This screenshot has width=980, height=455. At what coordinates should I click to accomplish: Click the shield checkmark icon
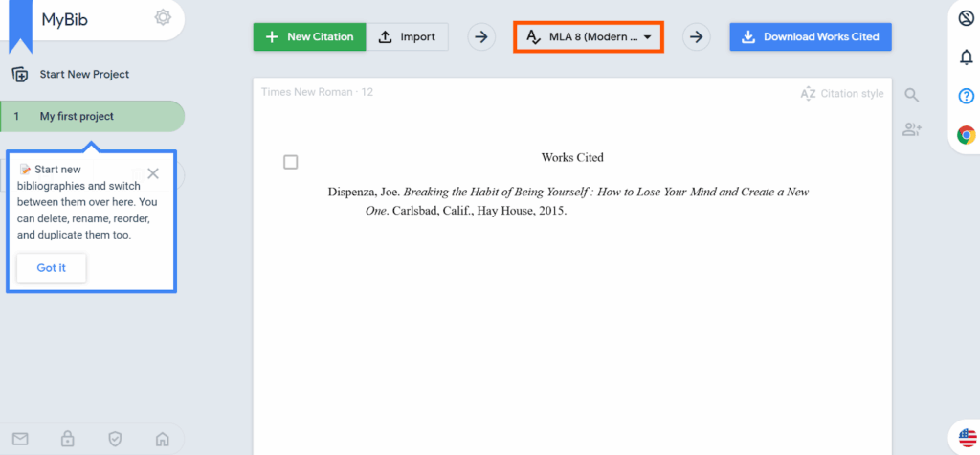click(x=115, y=440)
